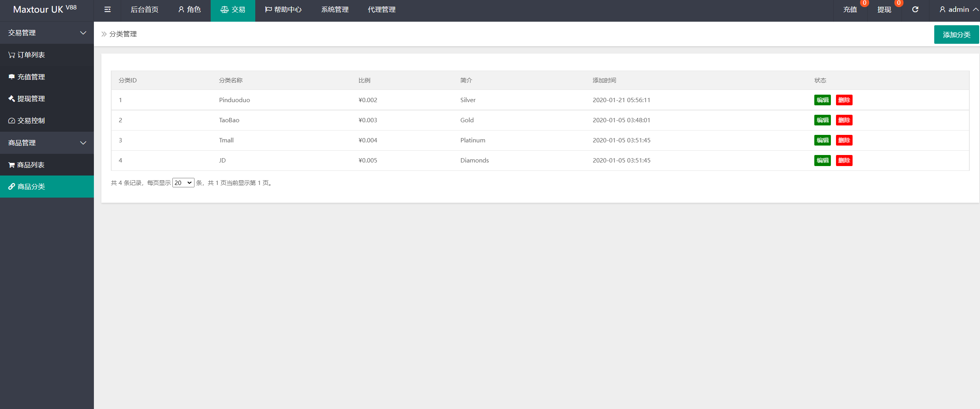Open 交易控制 with the gauge icon
Screen dimensions: 980x409
(x=27, y=121)
